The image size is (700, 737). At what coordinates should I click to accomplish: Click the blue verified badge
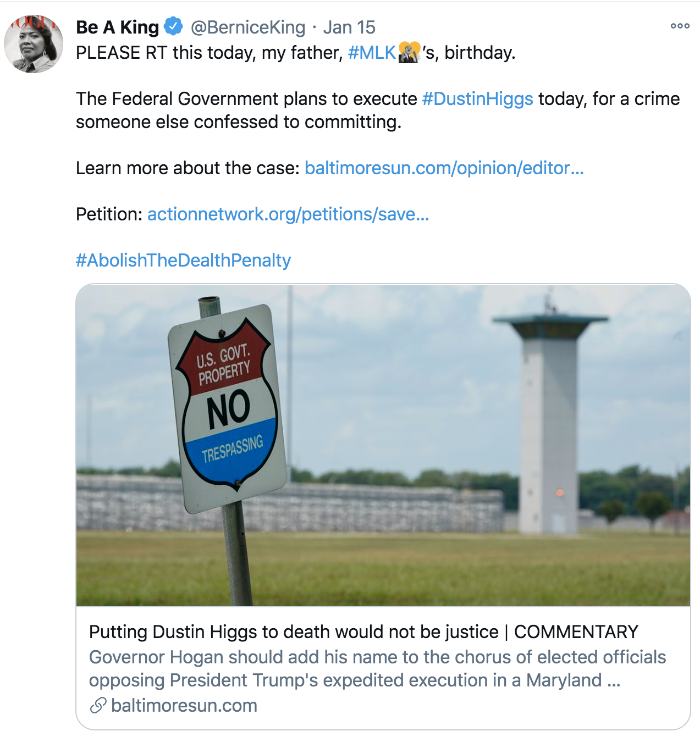pos(174,26)
